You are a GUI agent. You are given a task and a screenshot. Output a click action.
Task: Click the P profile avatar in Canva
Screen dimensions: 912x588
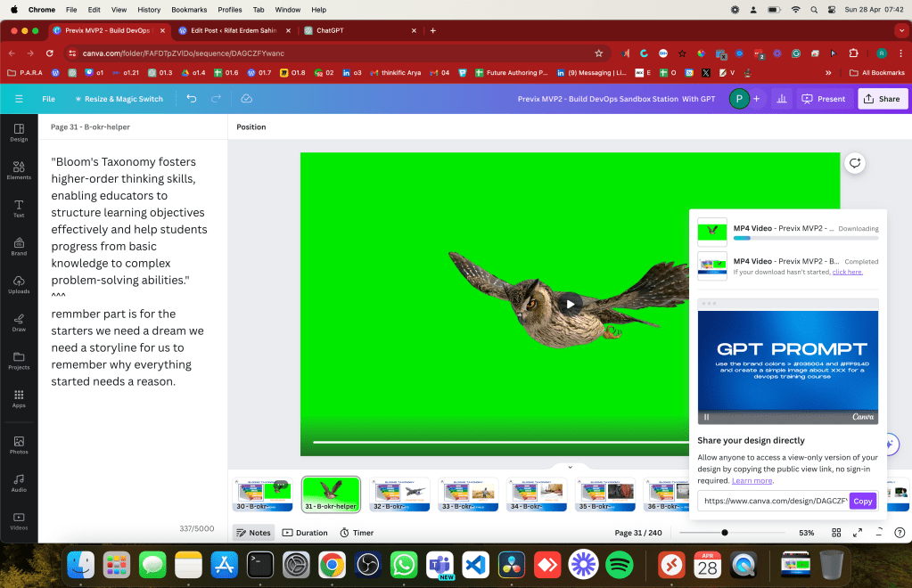point(739,99)
